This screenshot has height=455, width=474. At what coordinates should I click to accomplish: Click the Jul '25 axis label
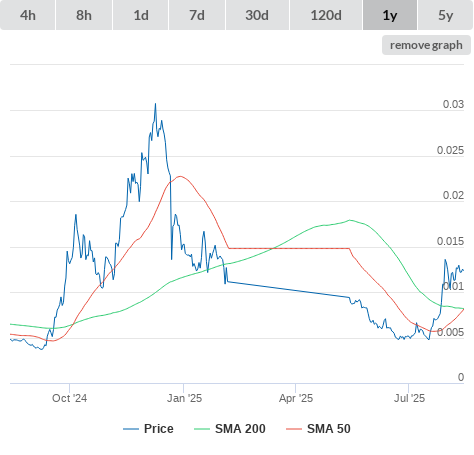click(x=409, y=398)
